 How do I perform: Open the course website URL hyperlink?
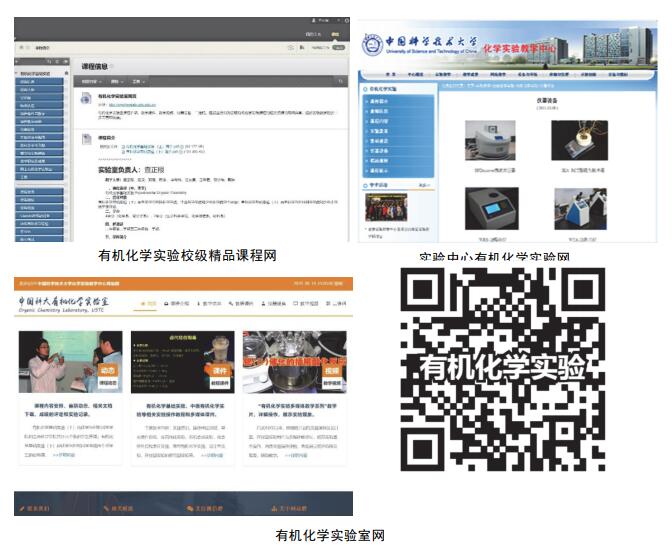pyautogui.click(x=132, y=105)
